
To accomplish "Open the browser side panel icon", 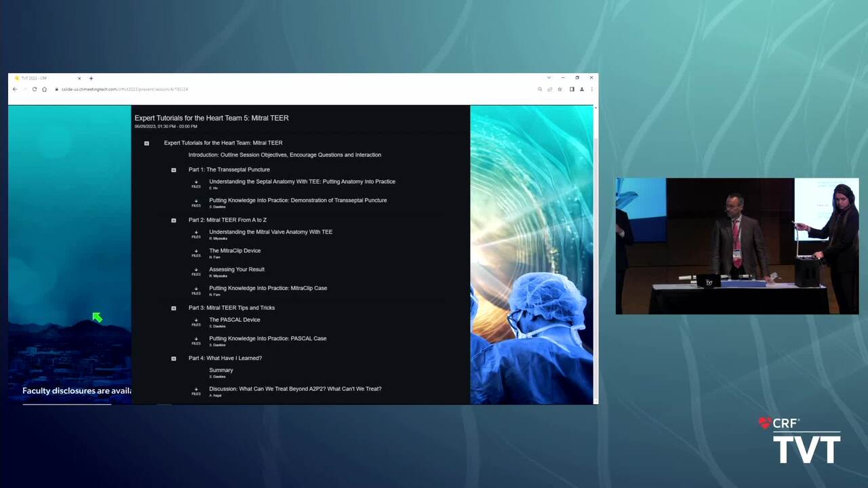I will 572,89.
